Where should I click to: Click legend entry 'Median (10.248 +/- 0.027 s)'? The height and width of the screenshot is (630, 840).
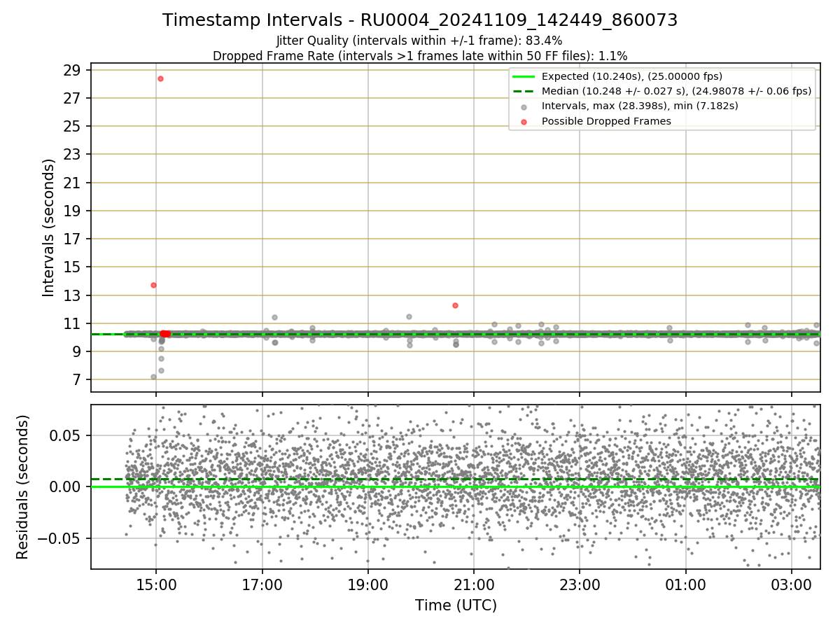(x=676, y=91)
